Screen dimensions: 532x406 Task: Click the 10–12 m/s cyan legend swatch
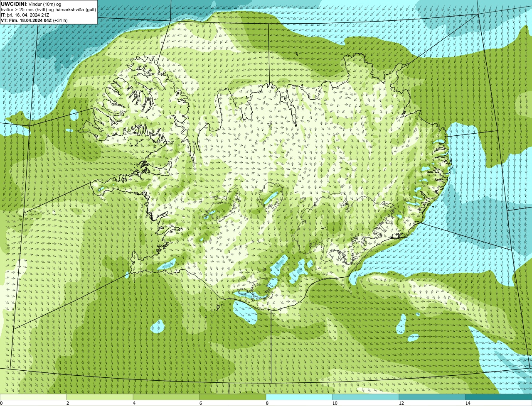(366, 397)
